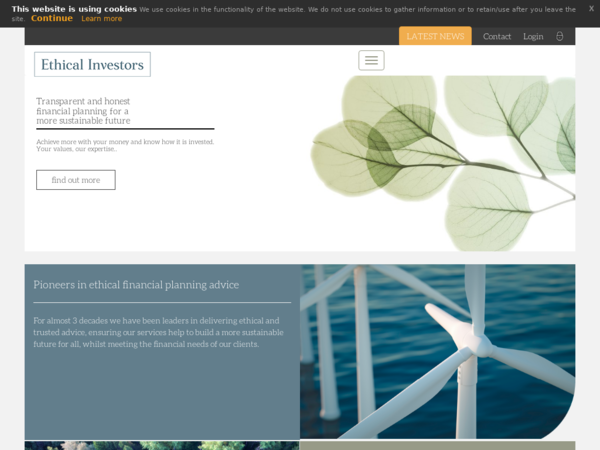Dismiss the cookie banner with X
600x450 pixels.
591,8
